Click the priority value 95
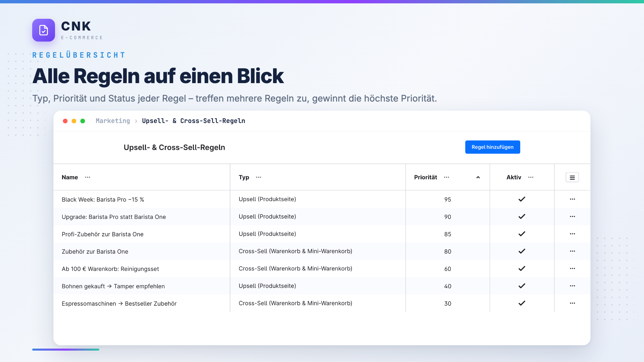 pos(448,199)
